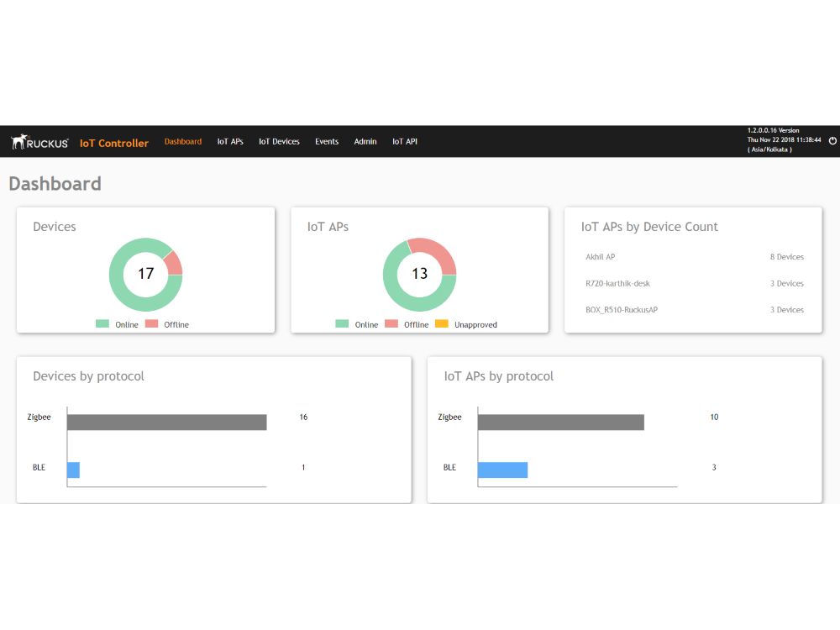Navigate to the IoT API page
Image resolution: width=840 pixels, height=630 pixels.
click(405, 141)
